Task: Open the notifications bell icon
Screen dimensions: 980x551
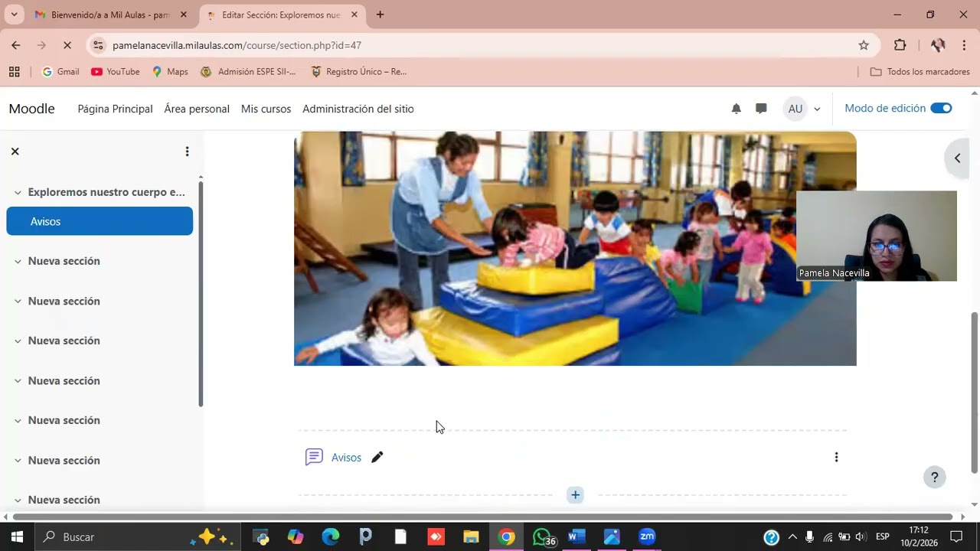Action: [736, 109]
